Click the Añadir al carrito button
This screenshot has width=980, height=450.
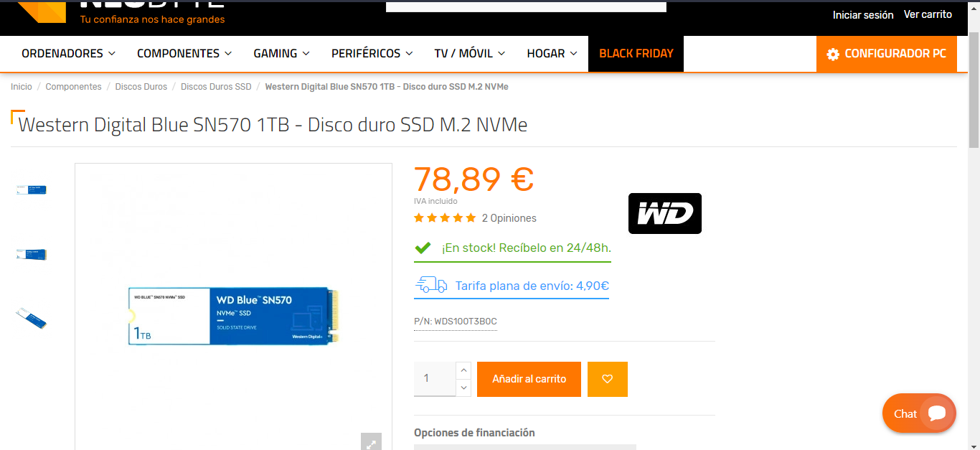[529, 379]
